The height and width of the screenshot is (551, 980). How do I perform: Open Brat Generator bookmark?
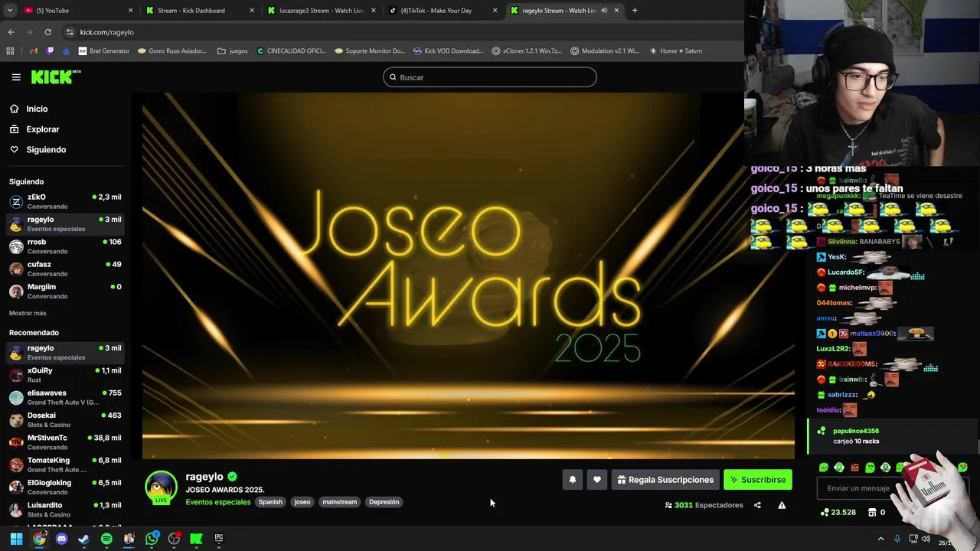[x=104, y=51]
